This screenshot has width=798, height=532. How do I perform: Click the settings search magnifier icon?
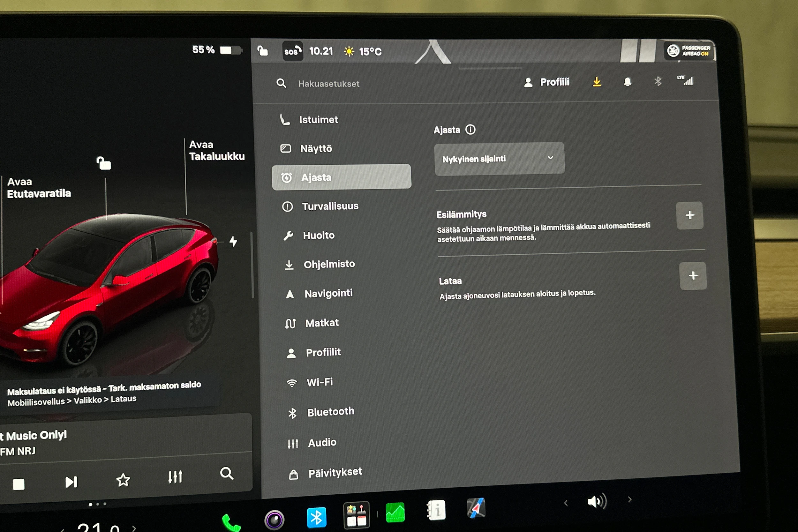(x=281, y=83)
